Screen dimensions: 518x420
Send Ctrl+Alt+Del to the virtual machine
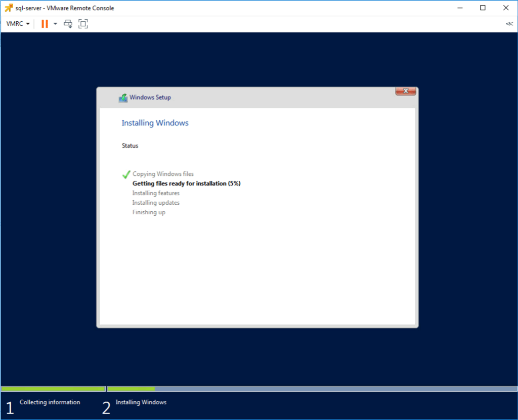click(x=68, y=24)
